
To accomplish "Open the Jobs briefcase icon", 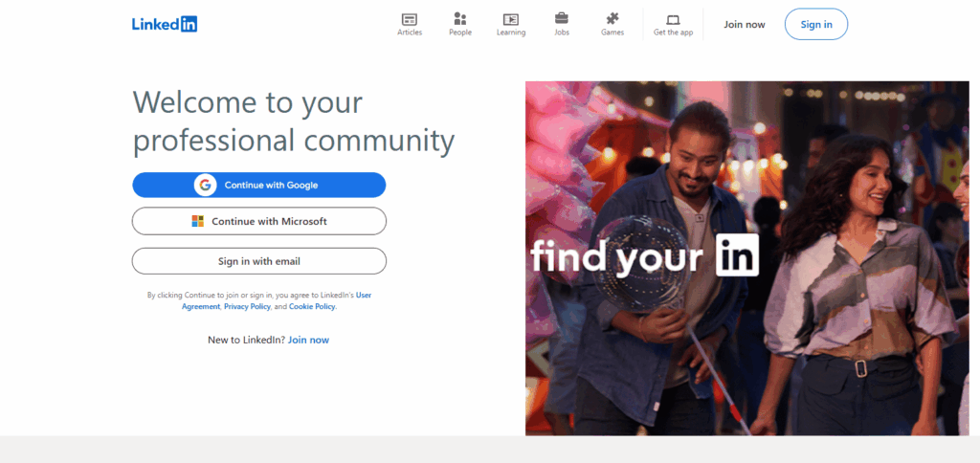I will click(x=561, y=19).
